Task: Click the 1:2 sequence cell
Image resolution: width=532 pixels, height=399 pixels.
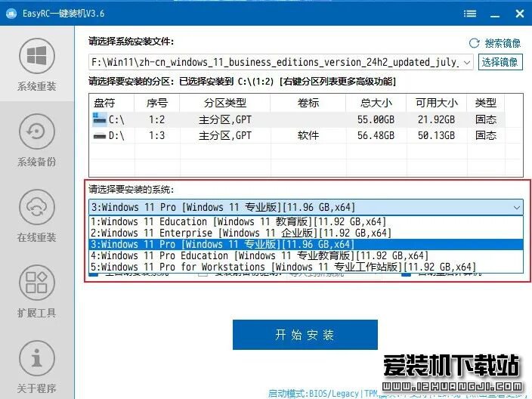Action: [156, 119]
